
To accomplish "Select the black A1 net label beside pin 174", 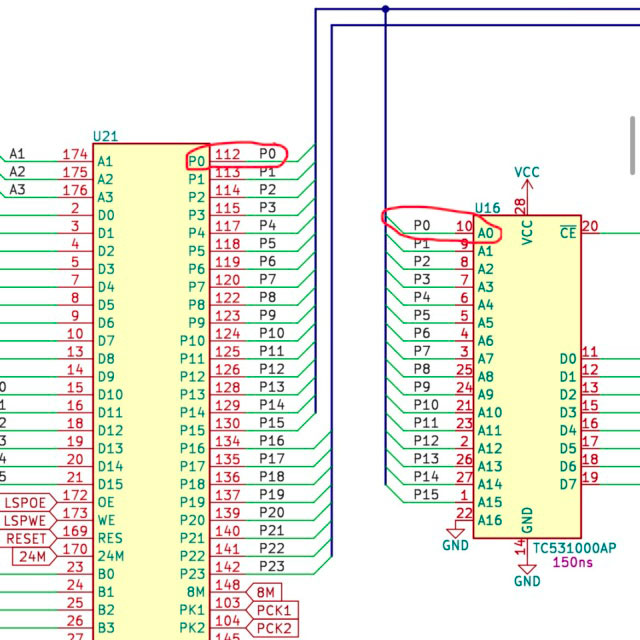I will tap(17, 154).
